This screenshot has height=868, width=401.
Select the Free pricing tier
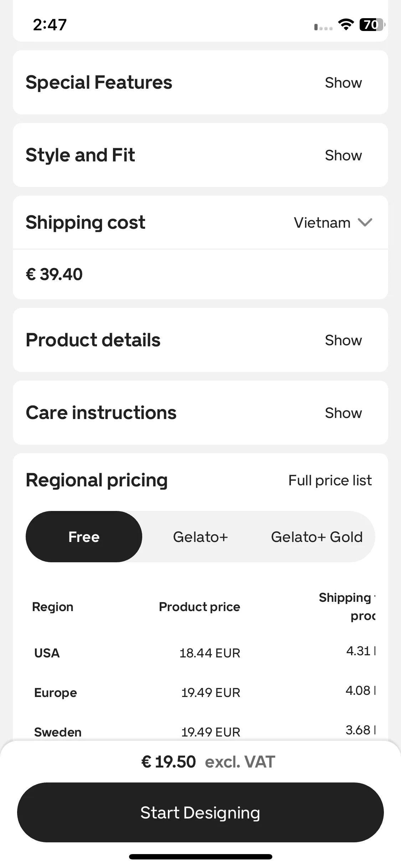(84, 537)
